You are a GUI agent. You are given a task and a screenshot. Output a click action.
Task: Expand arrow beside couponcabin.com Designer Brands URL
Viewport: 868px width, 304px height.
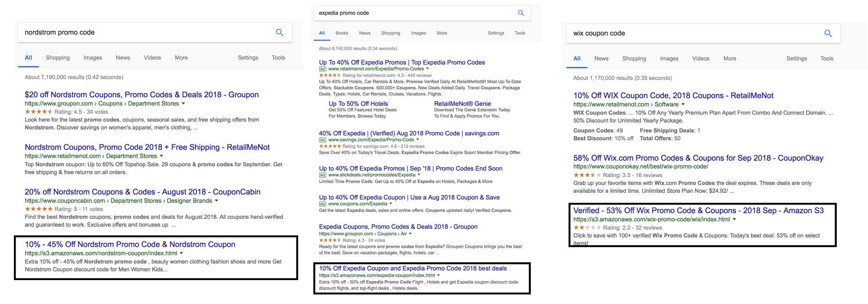(x=217, y=201)
